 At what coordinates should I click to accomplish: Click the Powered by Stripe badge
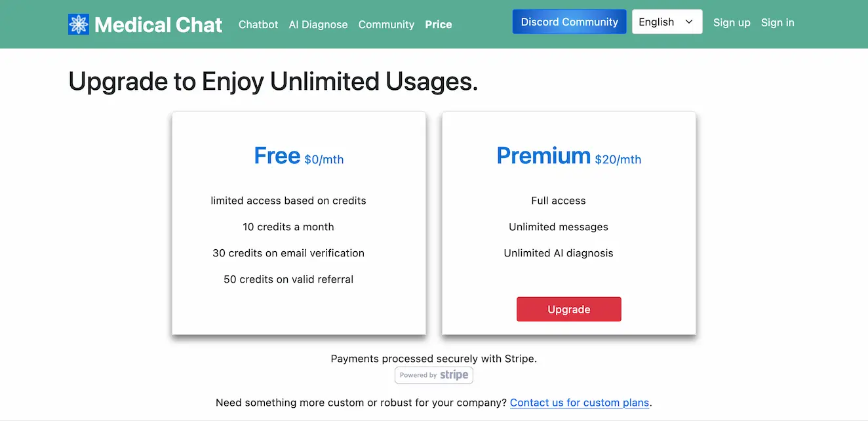click(434, 375)
